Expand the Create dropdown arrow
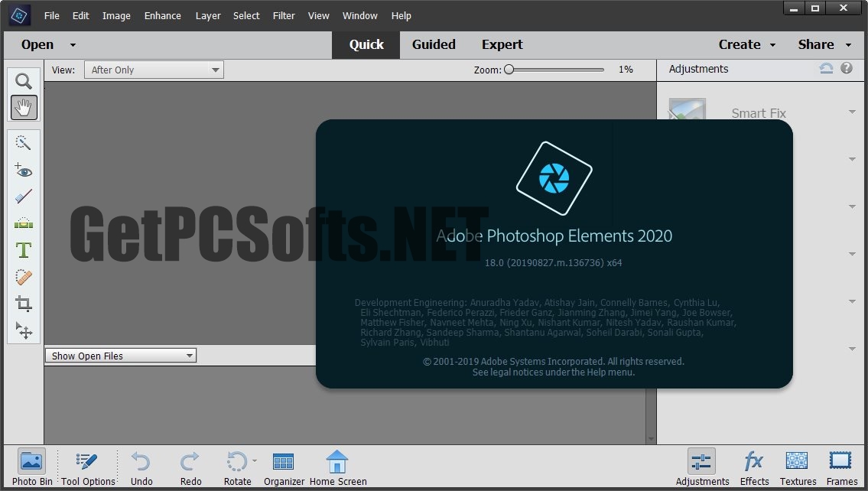 pos(772,45)
